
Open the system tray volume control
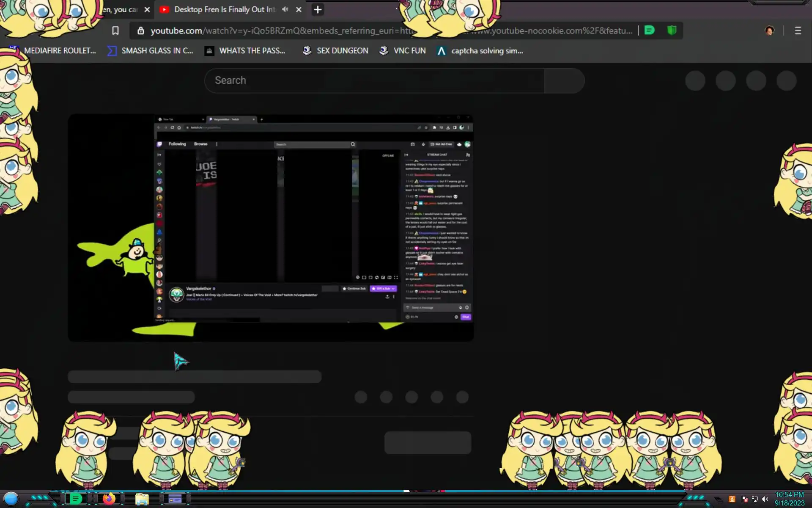[x=765, y=499]
